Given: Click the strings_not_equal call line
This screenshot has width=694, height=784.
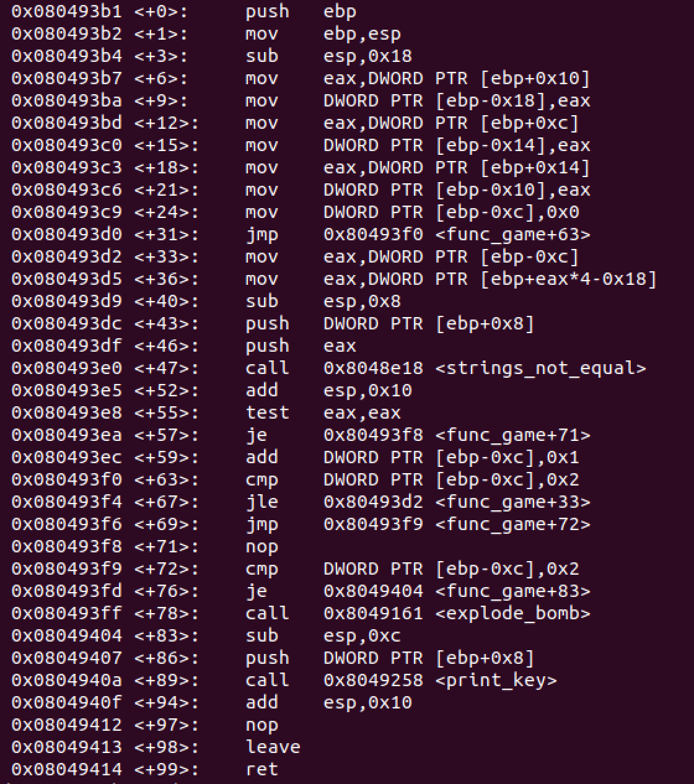Looking at the screenshot, I should point(328,368).
